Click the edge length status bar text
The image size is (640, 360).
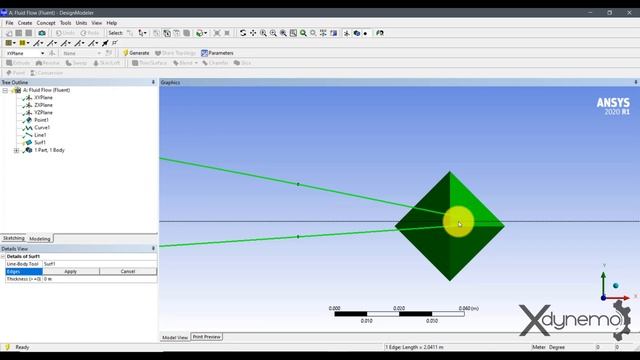tap(414, 347)
